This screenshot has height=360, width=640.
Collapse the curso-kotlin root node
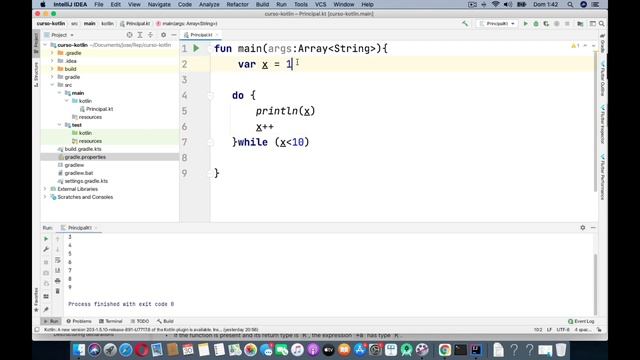coord(46,45)
